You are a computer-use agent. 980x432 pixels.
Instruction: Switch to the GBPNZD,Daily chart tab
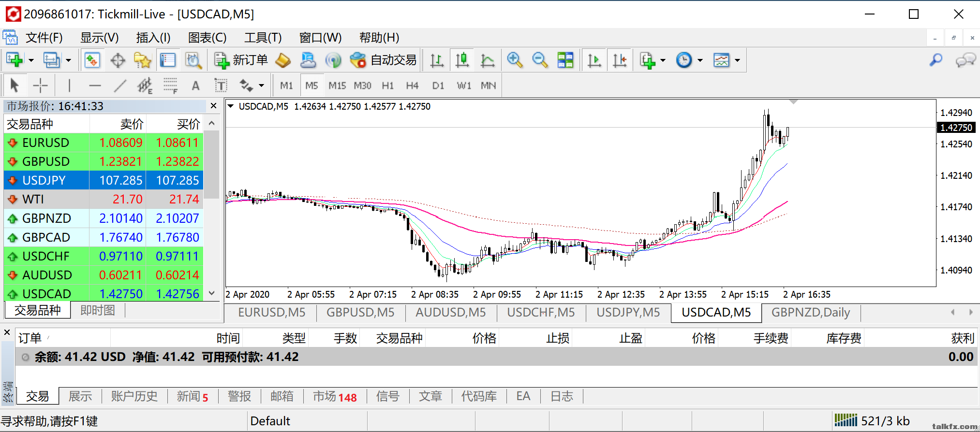[811, 313]
